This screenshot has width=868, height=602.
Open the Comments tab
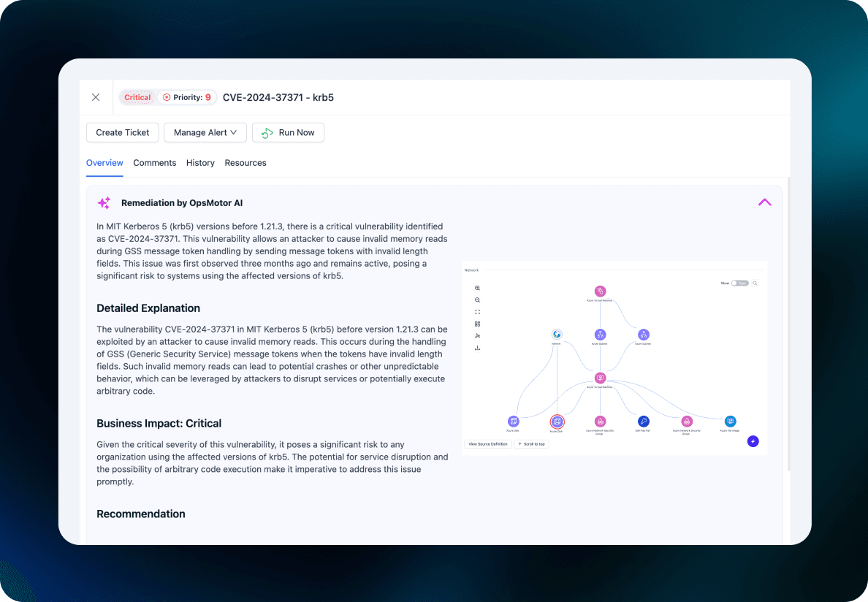154,163
